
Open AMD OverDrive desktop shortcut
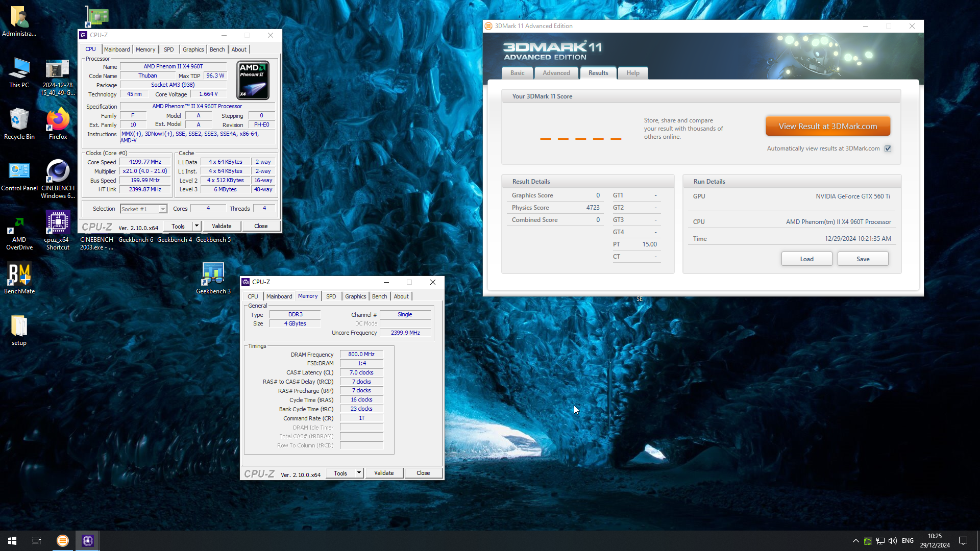(19, 233)
